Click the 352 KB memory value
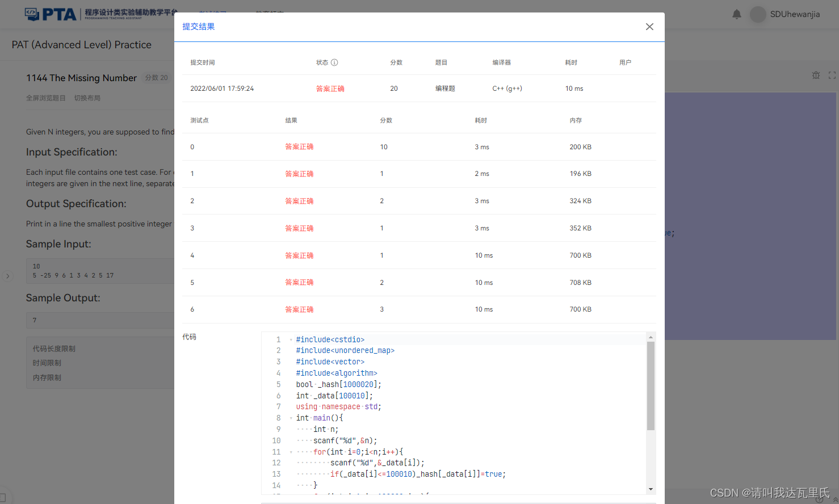Screen dimensions: 839x504 tap(580, 228)
